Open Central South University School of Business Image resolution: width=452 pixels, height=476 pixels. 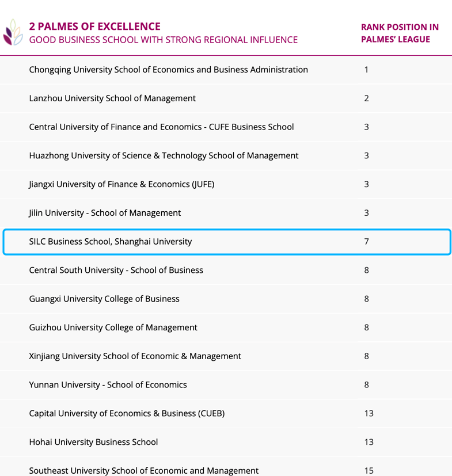(x=116, y=270)
